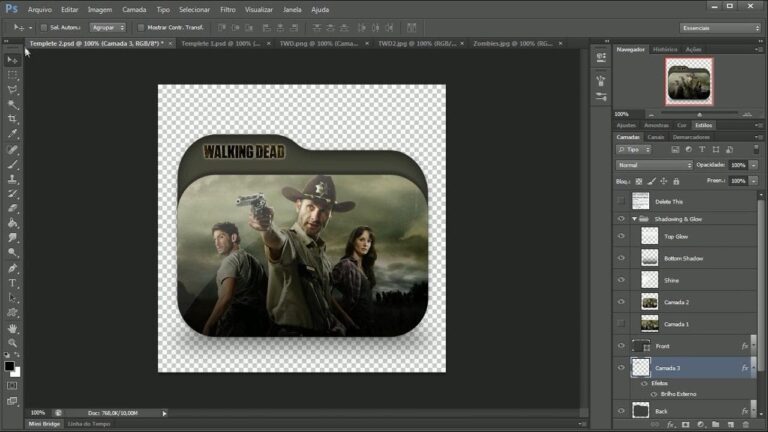Pick the Magic Wand tool
This screenshot has width=768, height=432.
12,104
